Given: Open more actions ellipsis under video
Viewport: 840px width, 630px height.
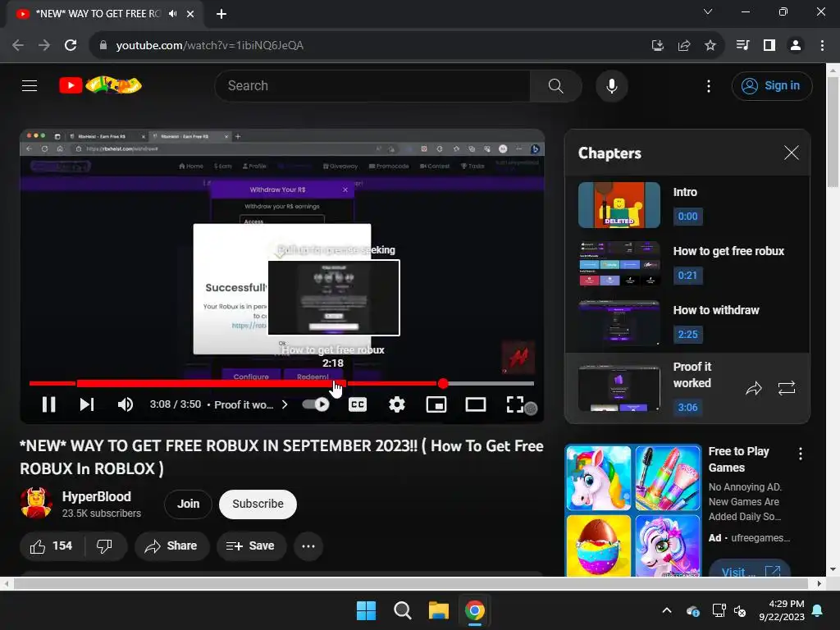Looking at the screenshot, I should [308, 546].
